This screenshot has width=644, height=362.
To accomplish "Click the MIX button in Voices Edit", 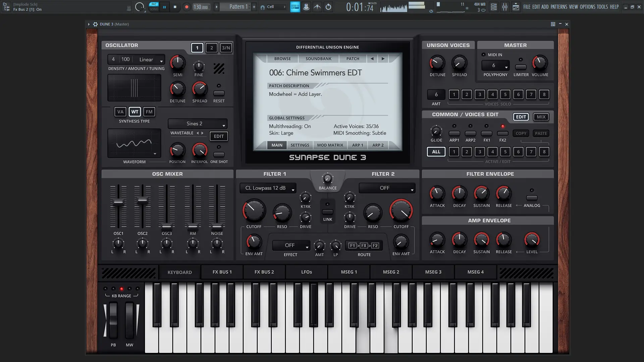I will pyautogui.click(x=541, y=117).
